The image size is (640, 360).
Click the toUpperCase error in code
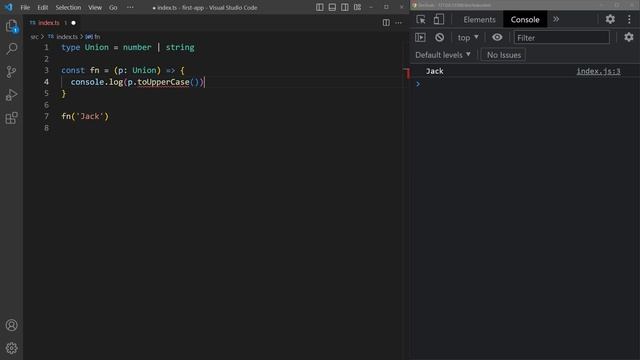(x=163, y=82)
